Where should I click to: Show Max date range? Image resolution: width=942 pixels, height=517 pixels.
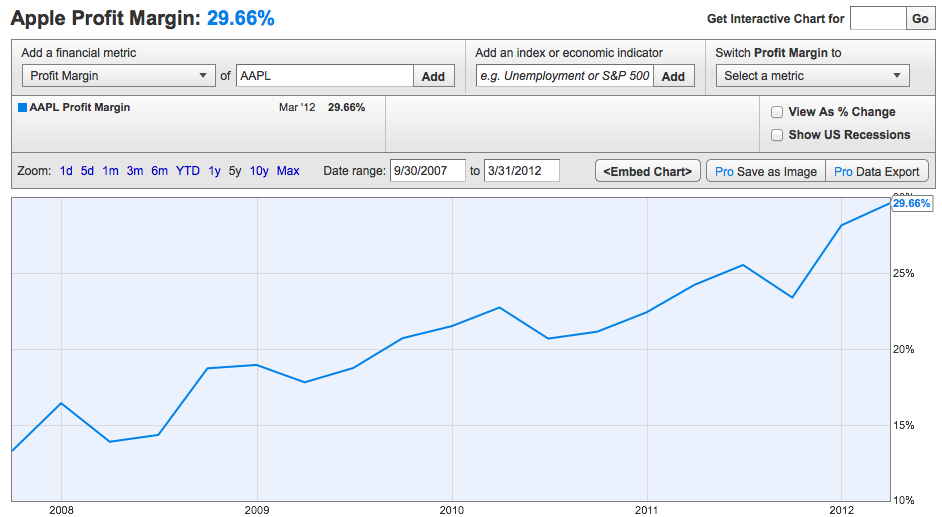(x=288, y=171)
